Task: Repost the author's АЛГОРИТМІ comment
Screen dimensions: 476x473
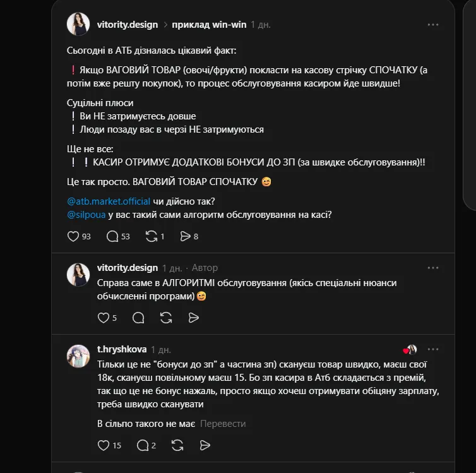Action: click(x=166, y=318)
